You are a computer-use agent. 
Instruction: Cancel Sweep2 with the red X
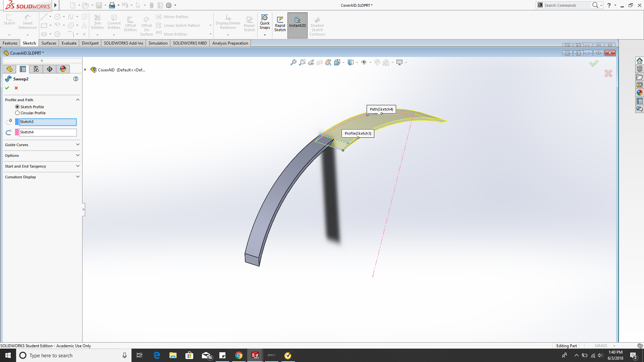(x=16, y=88)
